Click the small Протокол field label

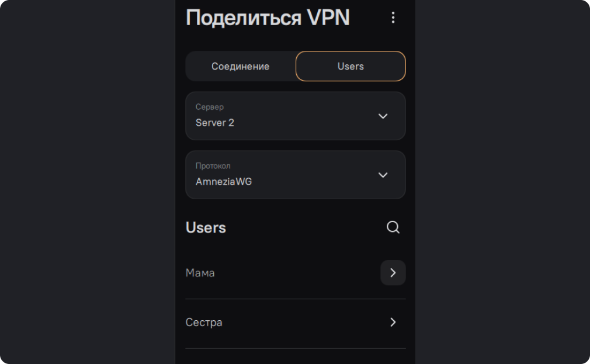pos(213,166)
